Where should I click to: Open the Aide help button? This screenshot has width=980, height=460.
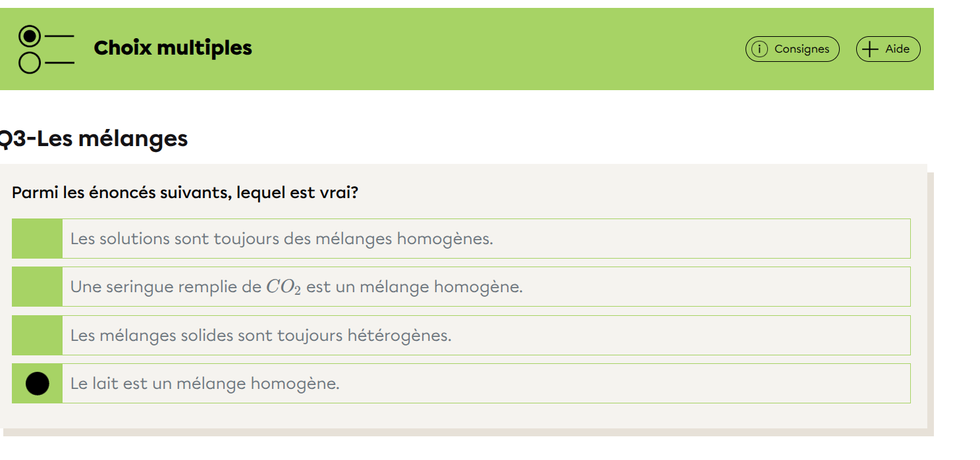(888, 49)
